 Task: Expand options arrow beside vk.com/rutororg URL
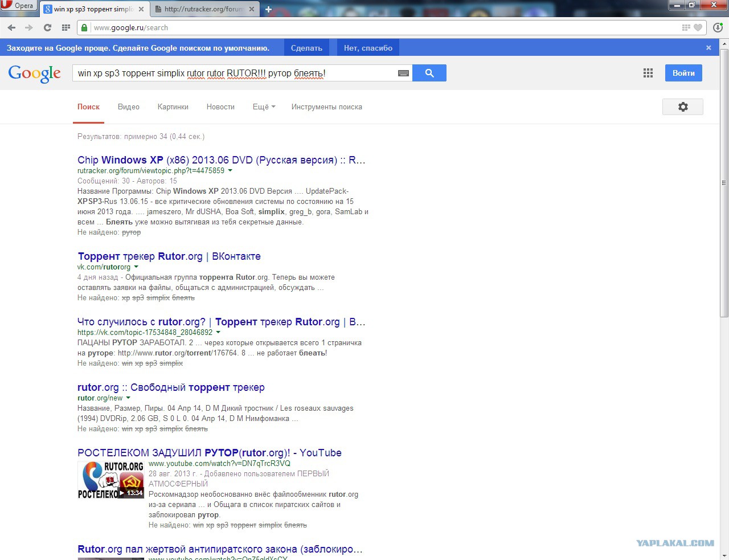136,267
